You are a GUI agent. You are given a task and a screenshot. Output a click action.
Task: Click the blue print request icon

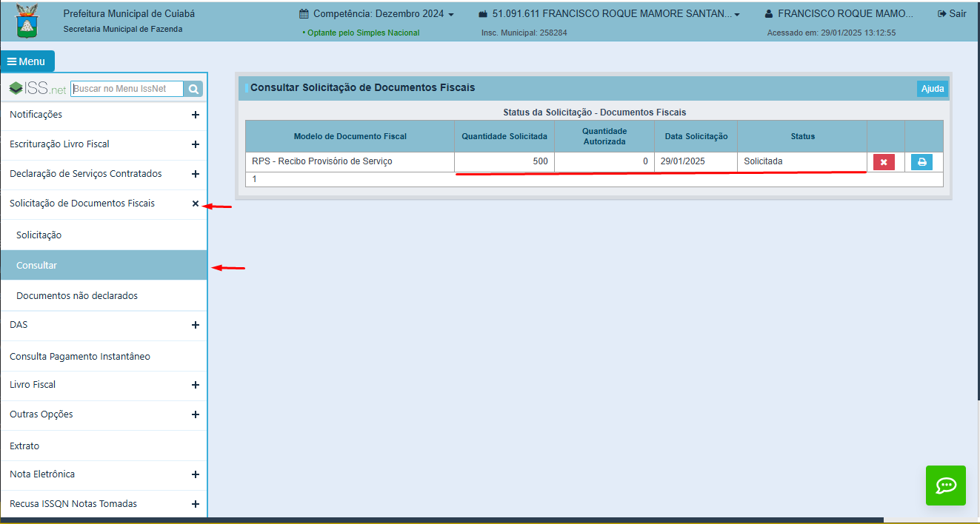pos(921,162)
